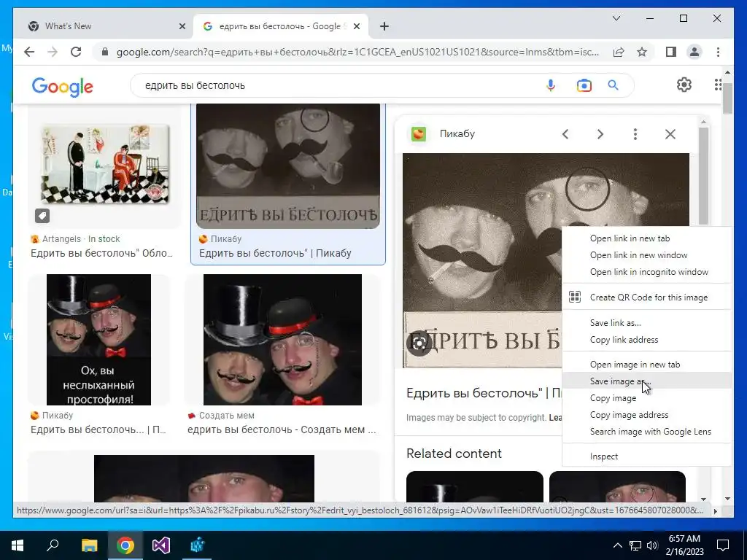Image resolution: width=747 pixels, height=560 pixels.
Task: Show next image in preview panel
Action: [x=600, y=134]
